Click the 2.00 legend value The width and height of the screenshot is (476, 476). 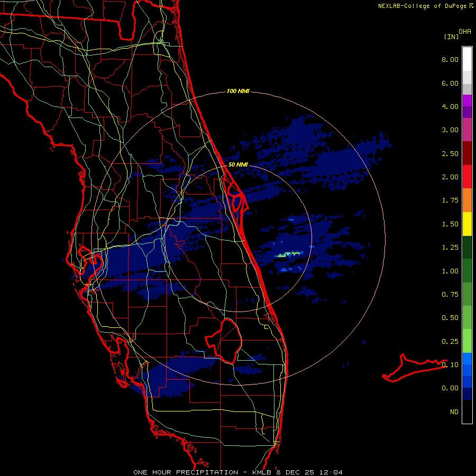coord(450,177)
